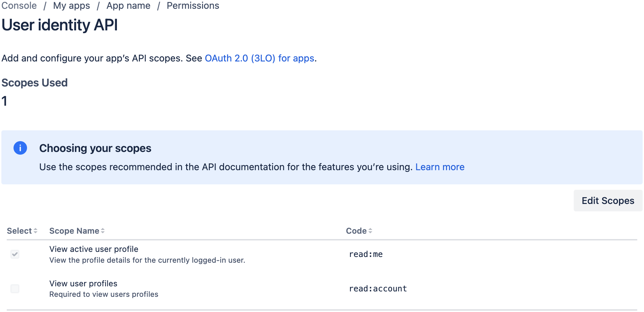Toggle the View active user profile checkbox
The image size is (644, 312).
coord(15,254)
